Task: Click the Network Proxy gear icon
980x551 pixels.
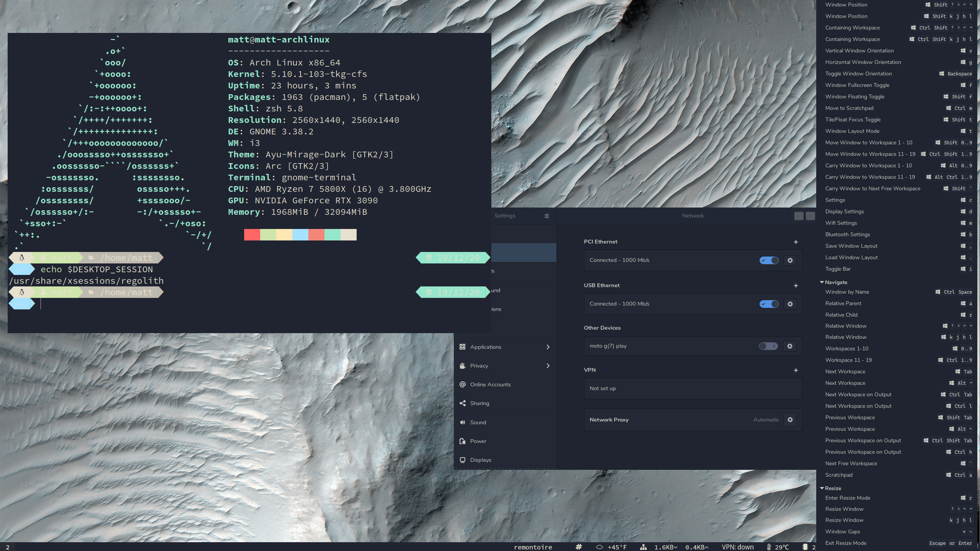Action: (x=790, y=420)
